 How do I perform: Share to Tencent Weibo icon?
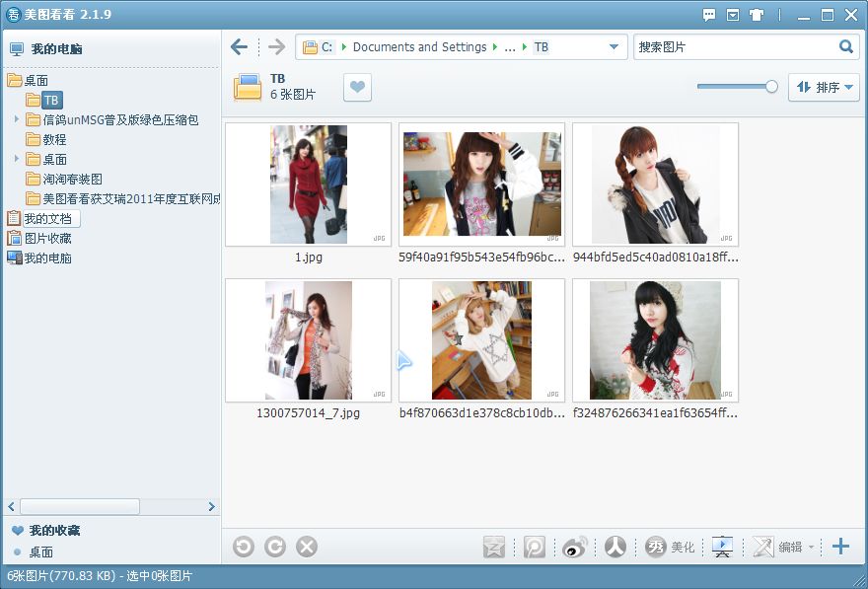tap(535, 547)
